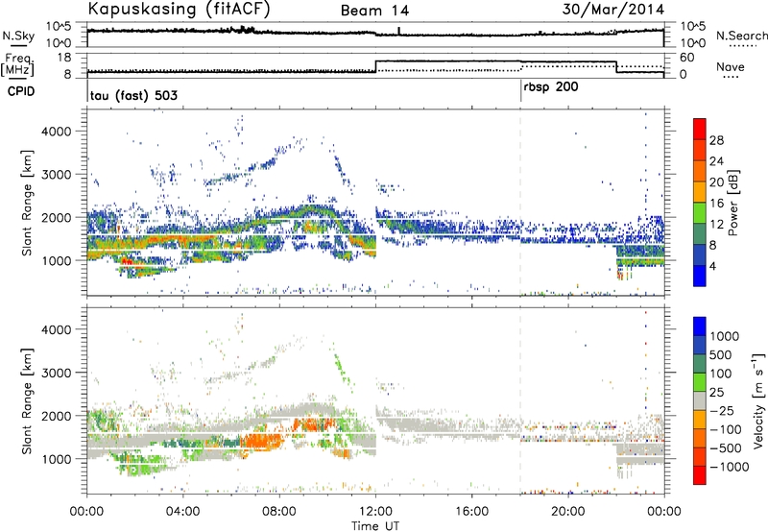Screen dimensions: 768x532
Task: Click the 500 tick label on Velocity colorbar
Action: point(720,354)
